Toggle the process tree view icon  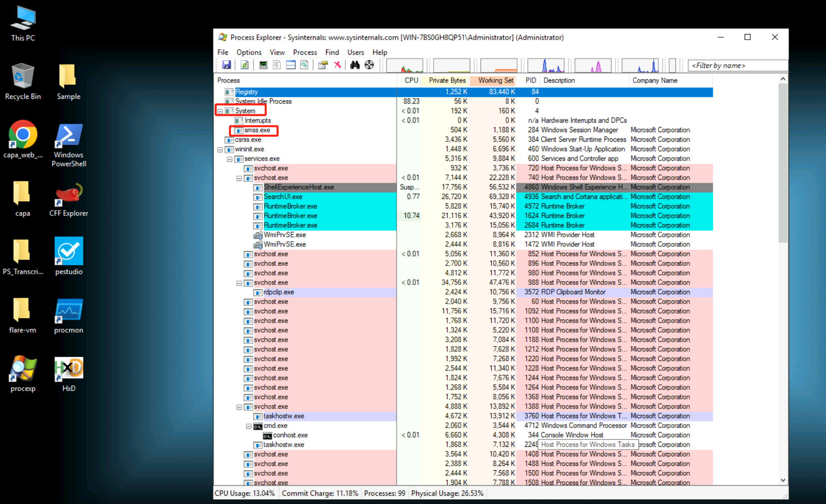click(x=277, y=65)
